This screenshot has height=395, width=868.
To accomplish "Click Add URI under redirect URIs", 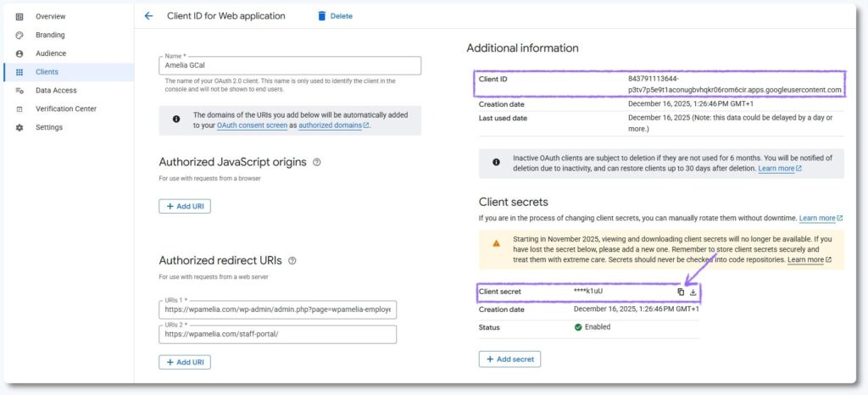I will pyautogui.click(x=185, y=362).
